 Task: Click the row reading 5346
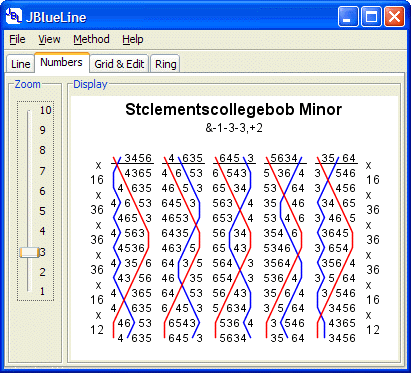(x=277, y=248)
